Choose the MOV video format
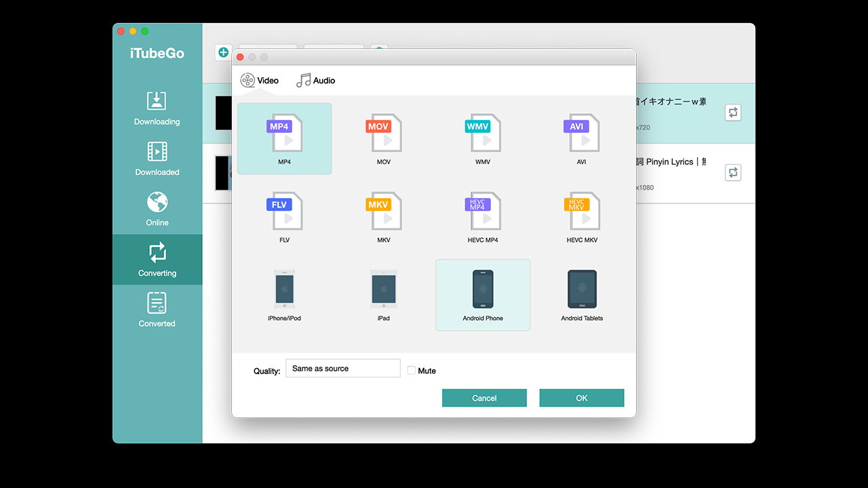Image resolution: width=868 pixels, height=488 pixels. click(x=383, y=134)
